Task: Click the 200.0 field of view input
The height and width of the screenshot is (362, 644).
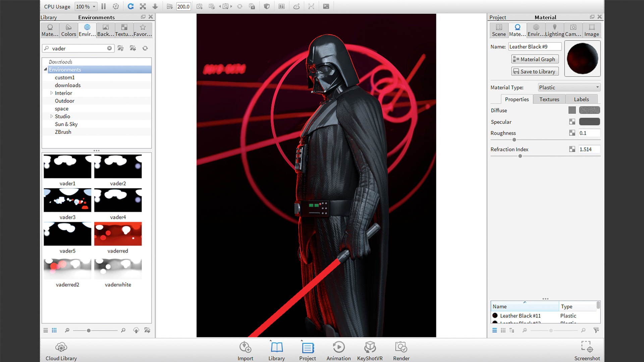Action: (x=183, y=6)
